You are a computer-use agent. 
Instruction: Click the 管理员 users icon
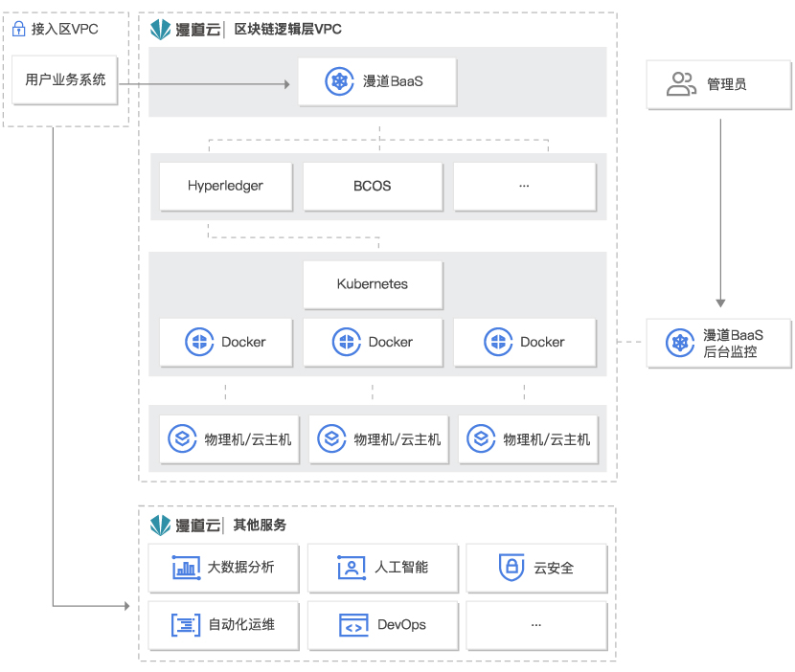click(681, 84)
